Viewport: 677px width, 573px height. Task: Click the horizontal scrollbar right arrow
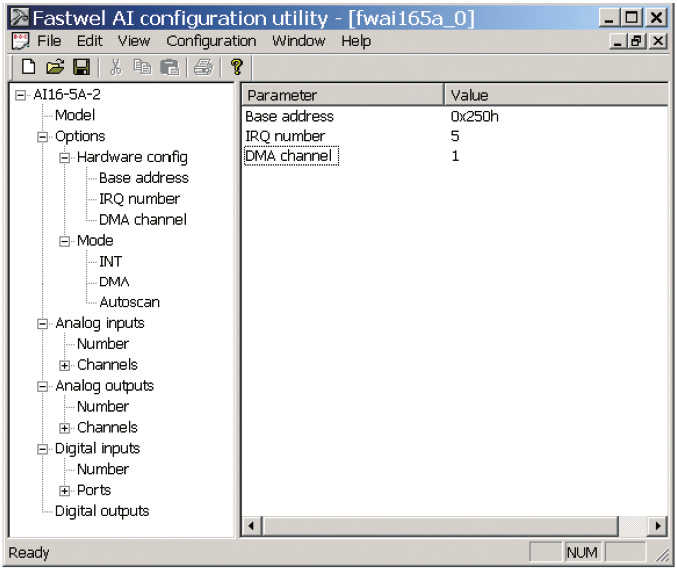click(x=658, y=526)
